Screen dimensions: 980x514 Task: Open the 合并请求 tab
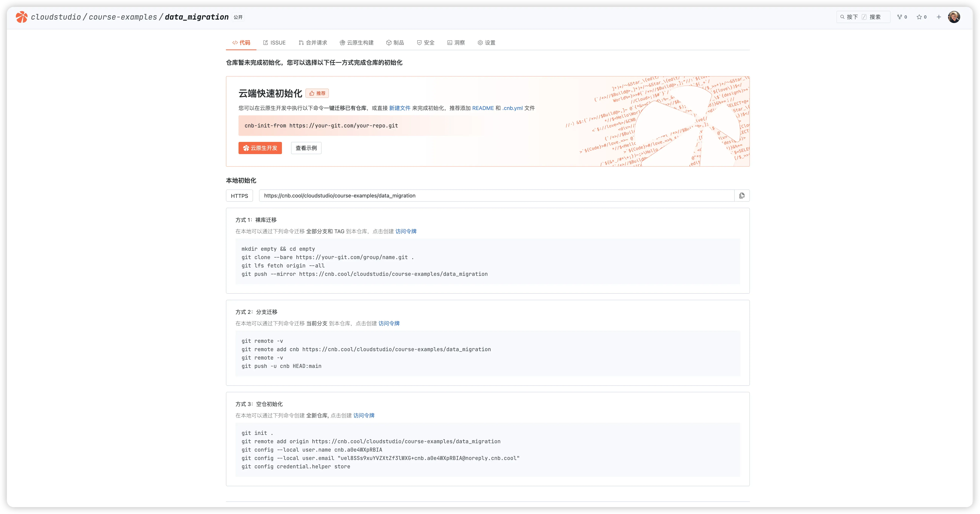pos(313,43)
